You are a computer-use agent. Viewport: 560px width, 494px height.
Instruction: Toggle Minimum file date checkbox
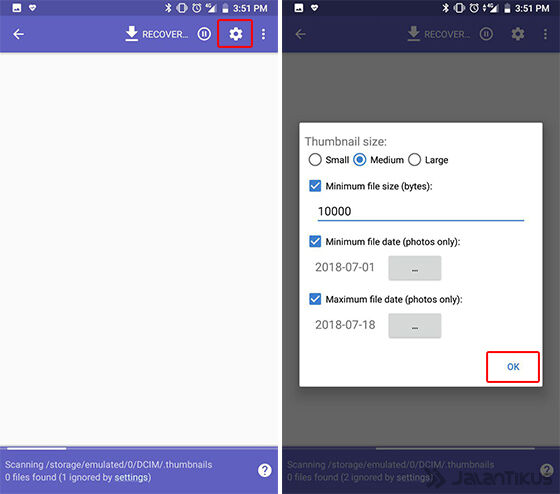[315, 241]
